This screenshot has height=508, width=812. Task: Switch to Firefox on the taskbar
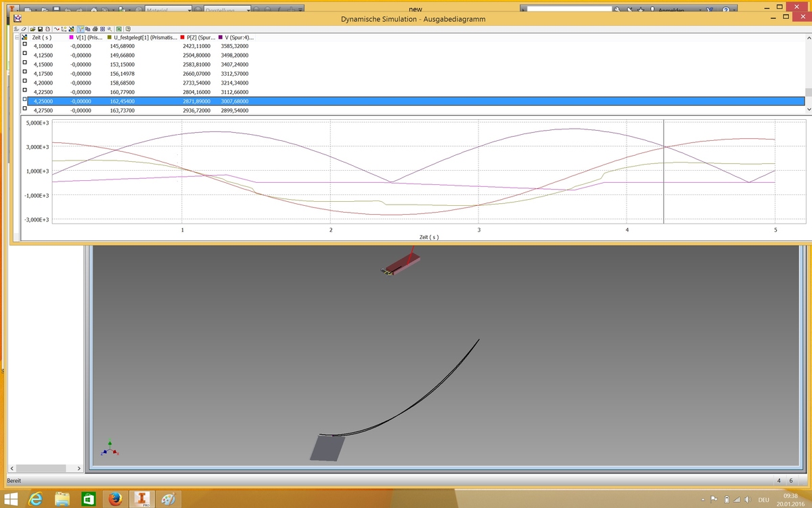(115, 499)
